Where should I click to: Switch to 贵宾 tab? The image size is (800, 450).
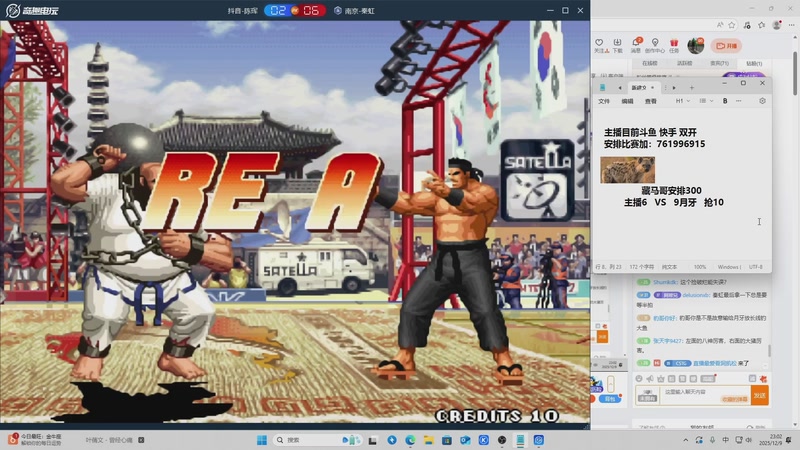click(x=719, y=63)
